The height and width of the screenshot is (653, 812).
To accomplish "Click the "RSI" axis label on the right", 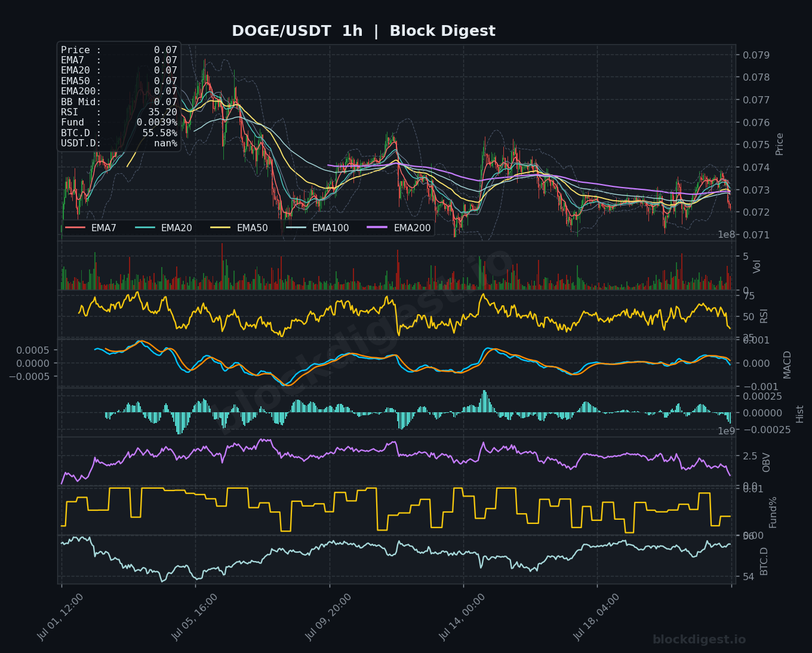I will [764, 316].
